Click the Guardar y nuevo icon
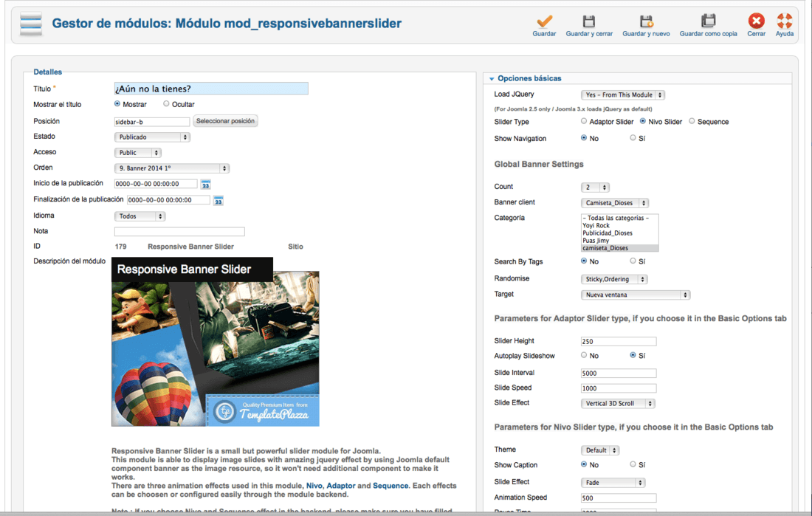Viewport: 812px width, 516px height. pos(646,21)
